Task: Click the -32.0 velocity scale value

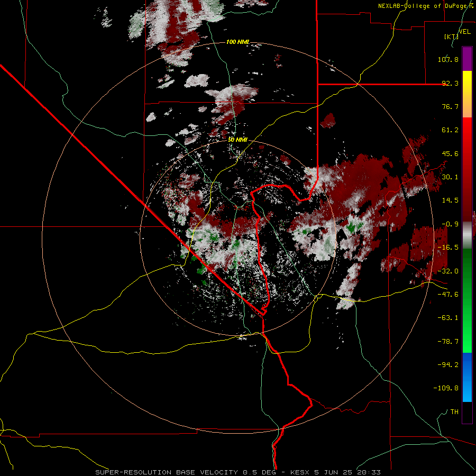Action: (x=448, y=271)
